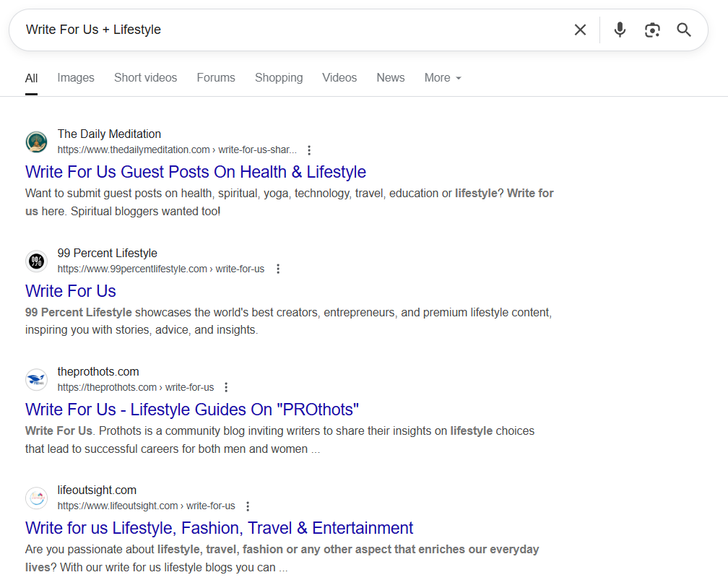Viewport: 728px width, 580px height.
Task: Open three-dot menu for The Daily Meditation result
Action: 309,150
